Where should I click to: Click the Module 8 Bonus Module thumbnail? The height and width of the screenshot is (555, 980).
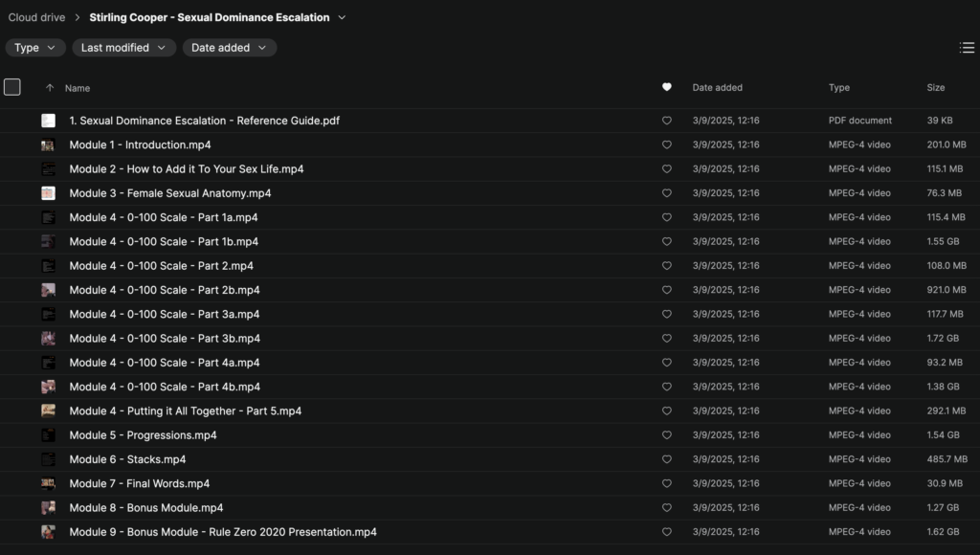click(48, 507)
